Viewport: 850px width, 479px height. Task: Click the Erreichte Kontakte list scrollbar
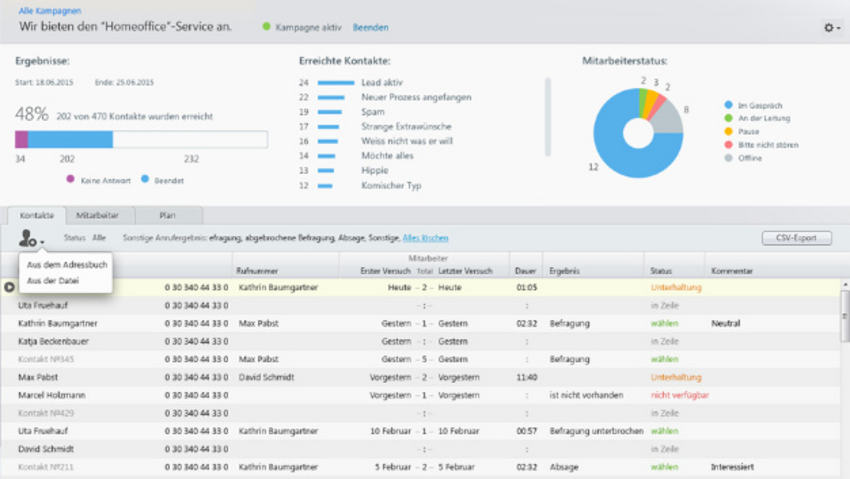click(547, 117)
